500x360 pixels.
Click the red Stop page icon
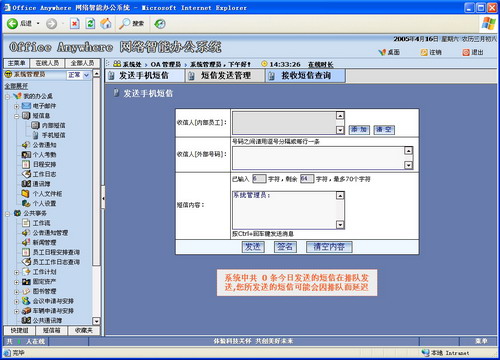[75, 24]
